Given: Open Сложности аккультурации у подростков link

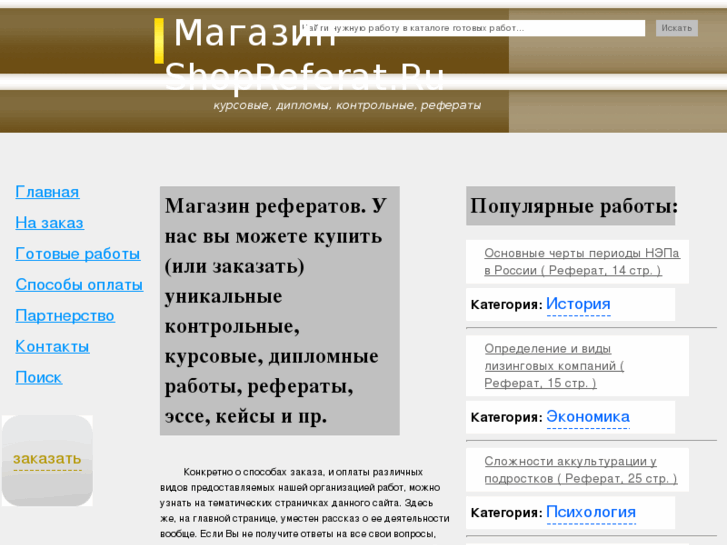Looking at the screenshot, I should click(580, 470).
